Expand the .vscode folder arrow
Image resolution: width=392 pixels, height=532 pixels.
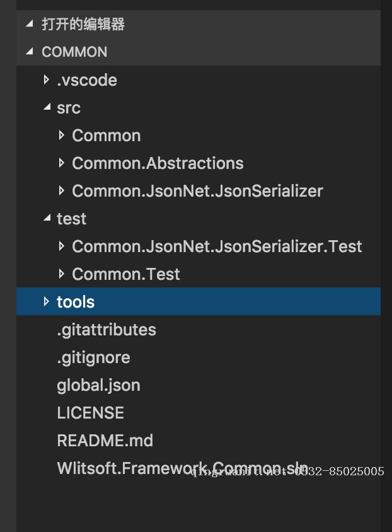(x=46, y=79)
